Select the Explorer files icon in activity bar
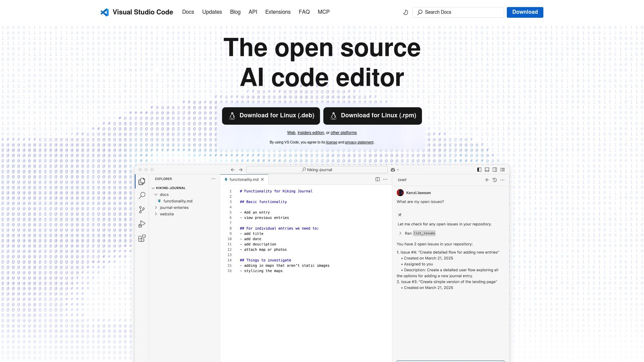Screen dimensions: 644x362 click(142, 181)
